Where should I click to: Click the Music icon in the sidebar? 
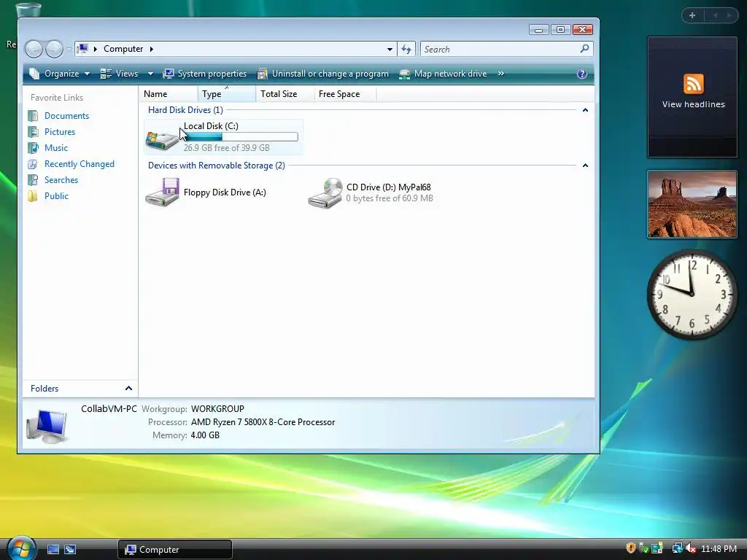(x=33, y=147)
